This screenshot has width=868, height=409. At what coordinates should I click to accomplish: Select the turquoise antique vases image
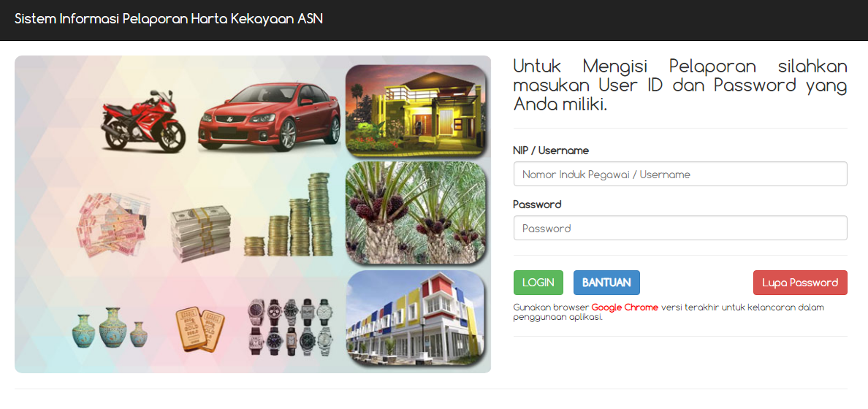(x=110, y=327)
